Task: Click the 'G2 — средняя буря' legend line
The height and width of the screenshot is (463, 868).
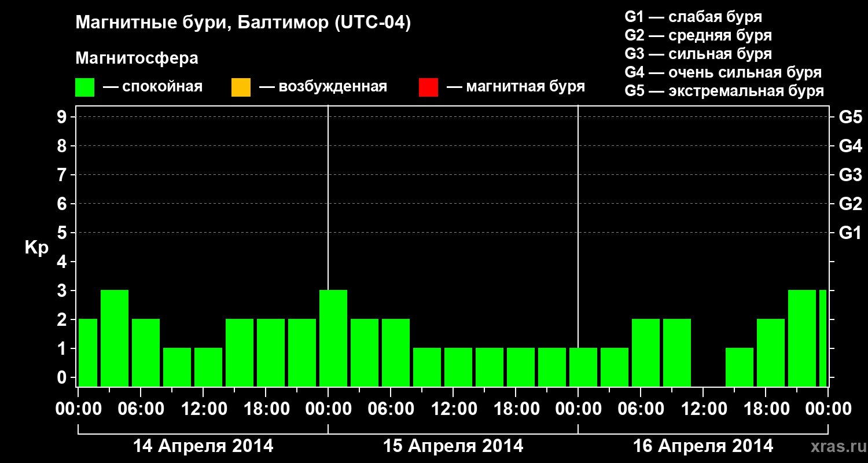Action: coord(698,35)
